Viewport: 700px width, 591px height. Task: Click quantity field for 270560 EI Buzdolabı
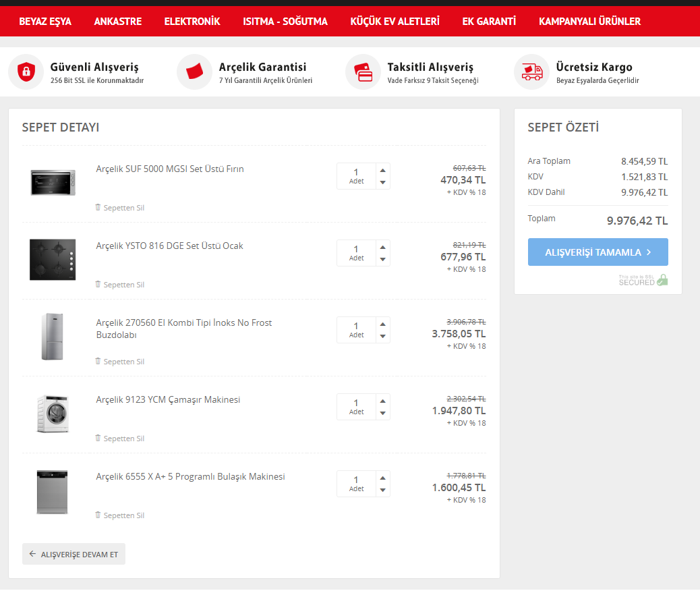point(356,330)
